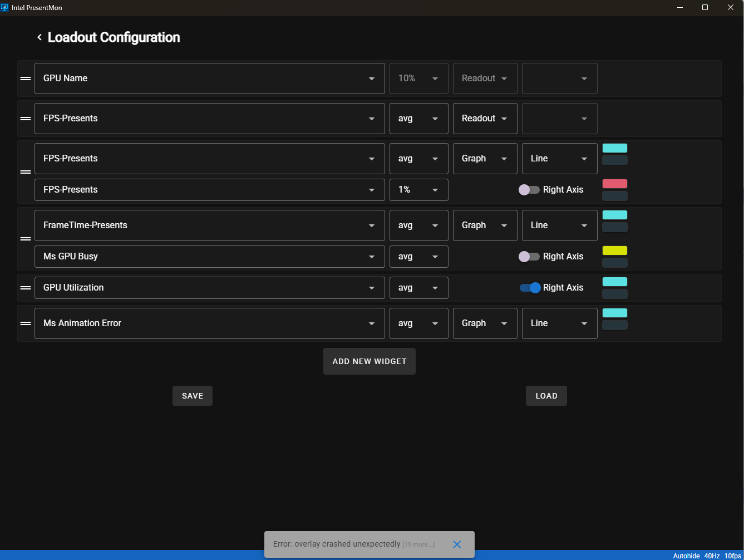
Task: Click the Autohide status bar entry
Action: 687,556
